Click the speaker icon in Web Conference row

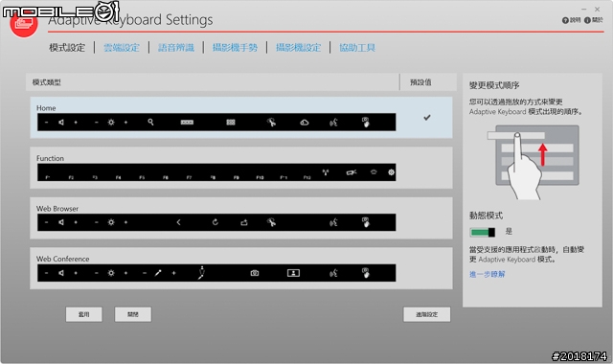click(61, 273)
